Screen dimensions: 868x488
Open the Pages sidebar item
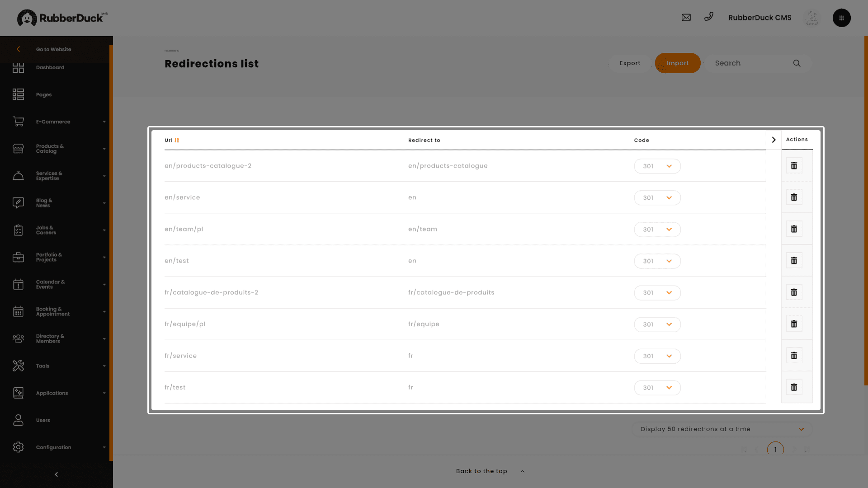tap(44, 94)
